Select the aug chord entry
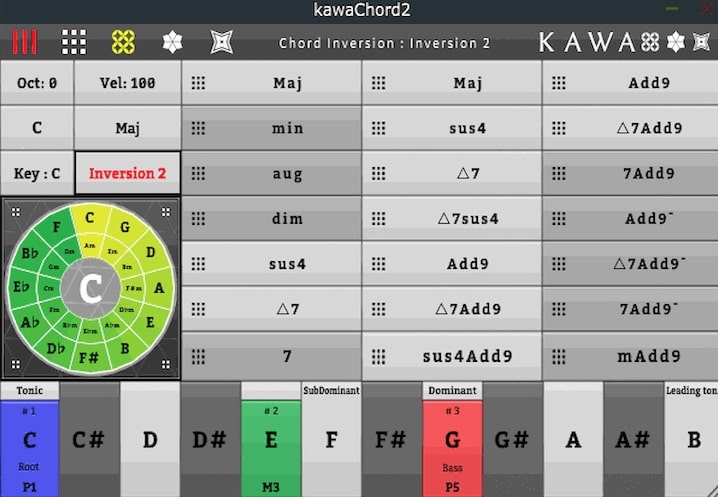This screenshot has width=718, height=497. [x=287, y=173]
